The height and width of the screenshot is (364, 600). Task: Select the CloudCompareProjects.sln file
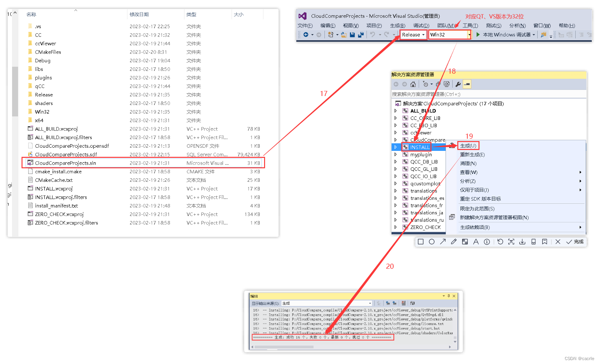(143, 163)
